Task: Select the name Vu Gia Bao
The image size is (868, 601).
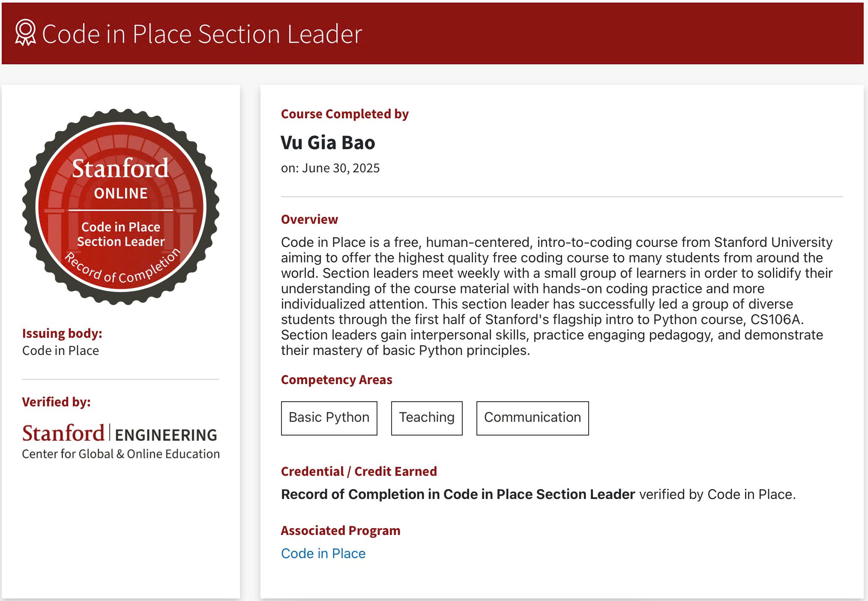Action: coord(328,142)
